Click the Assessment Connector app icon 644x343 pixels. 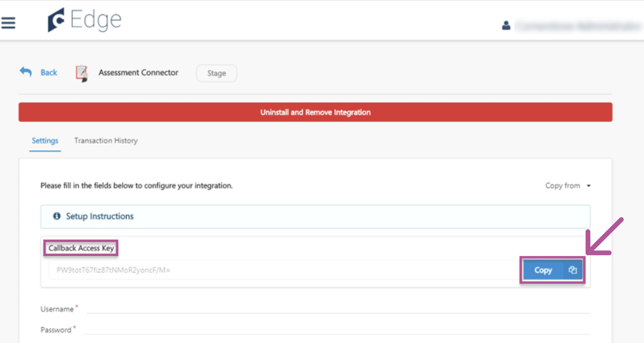pyautogui.click(x=82, y=73)
